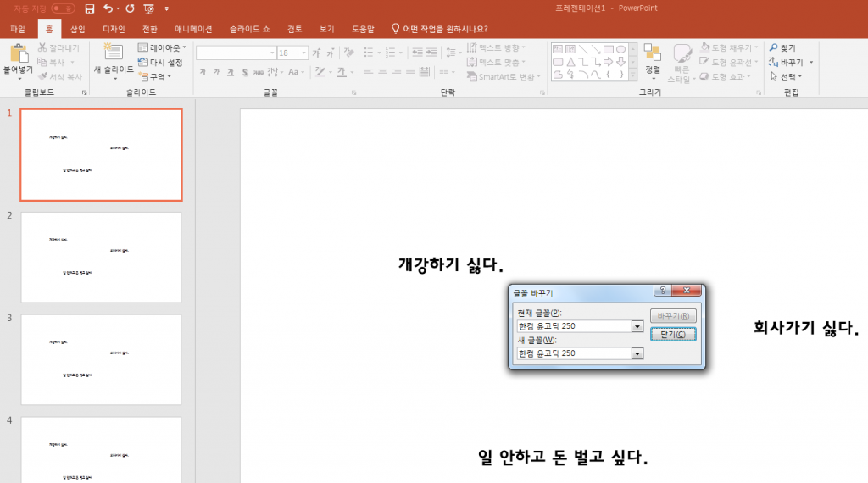
Task: Go to the 슬라이드 쇼 tab
Action: (x=250, y=29)
